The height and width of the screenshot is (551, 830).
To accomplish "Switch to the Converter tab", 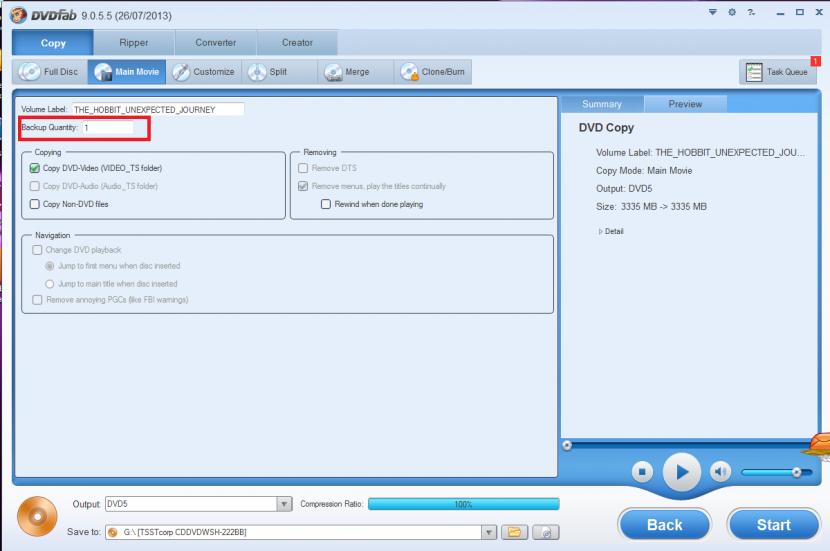I will [215, 43].
